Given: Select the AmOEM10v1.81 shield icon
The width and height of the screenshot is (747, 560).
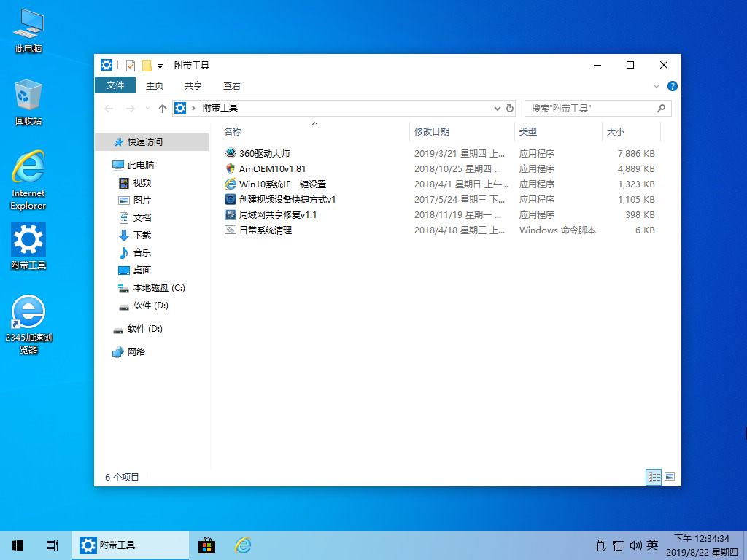Looking at the screenshot, I should 231,168.
